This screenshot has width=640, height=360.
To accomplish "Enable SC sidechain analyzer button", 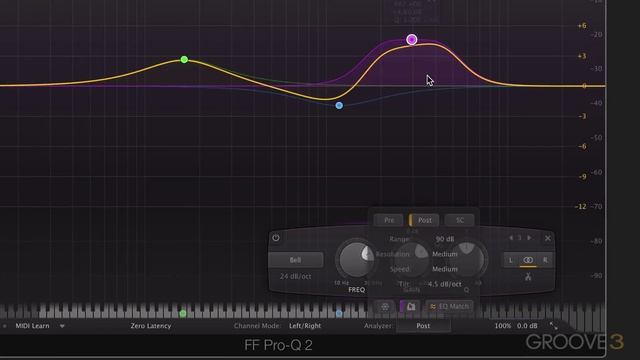I will point(460,220).
